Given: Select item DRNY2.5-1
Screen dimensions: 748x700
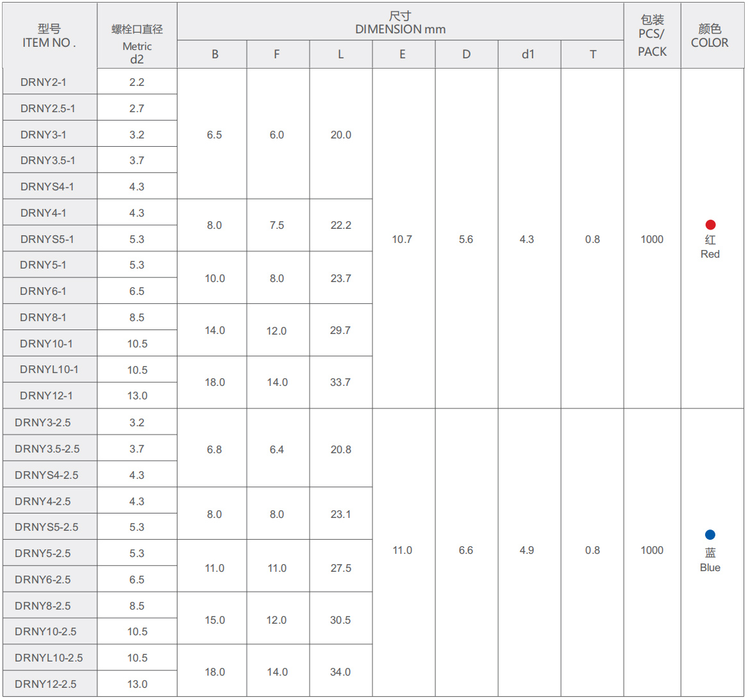Looking at the screenshot, I should [47, 108].
